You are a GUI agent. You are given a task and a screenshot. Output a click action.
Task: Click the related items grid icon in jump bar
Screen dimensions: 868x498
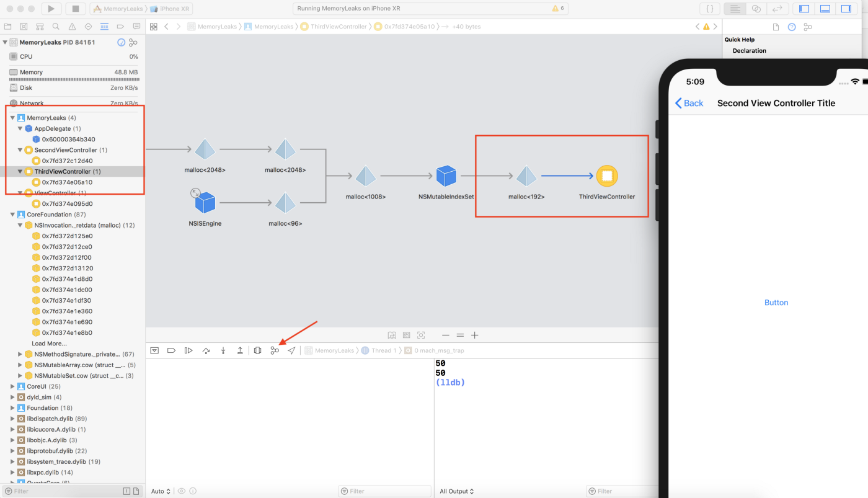coord(154,27)
